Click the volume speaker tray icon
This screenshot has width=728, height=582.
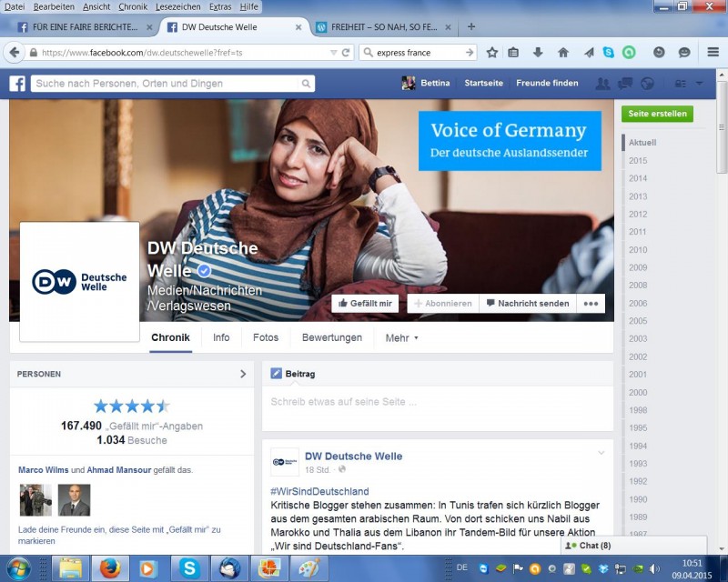click(x=654, y=568)
